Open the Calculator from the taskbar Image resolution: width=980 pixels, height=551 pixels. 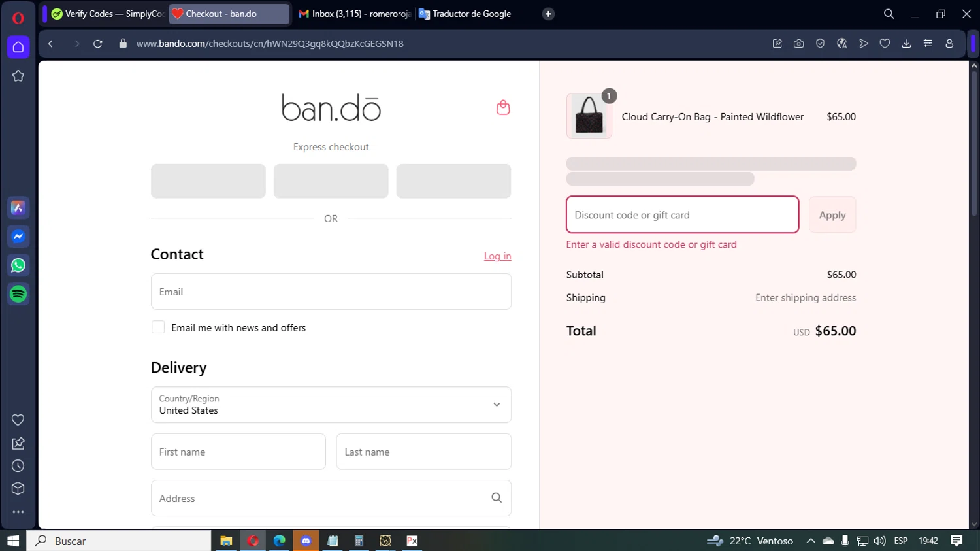(359, 541)
